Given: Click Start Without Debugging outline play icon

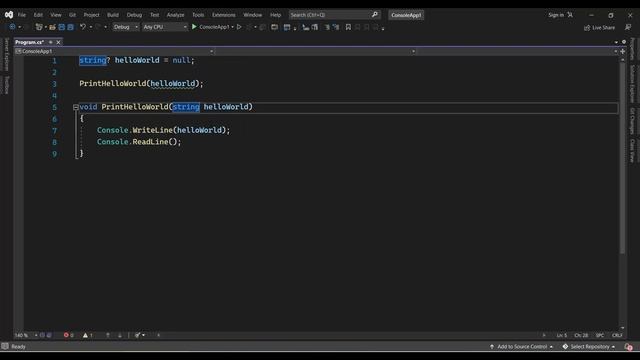Looking at the screenshot, I should click(239, 27).
